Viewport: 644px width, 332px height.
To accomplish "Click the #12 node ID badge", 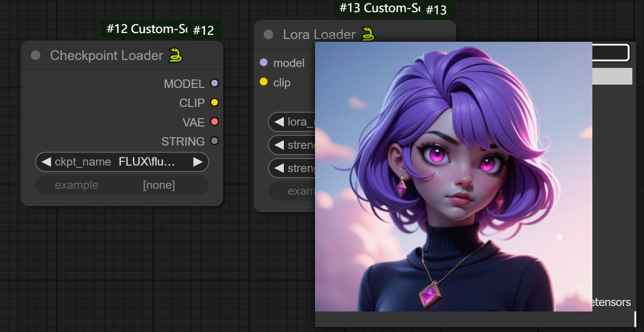I will (203, 31).
